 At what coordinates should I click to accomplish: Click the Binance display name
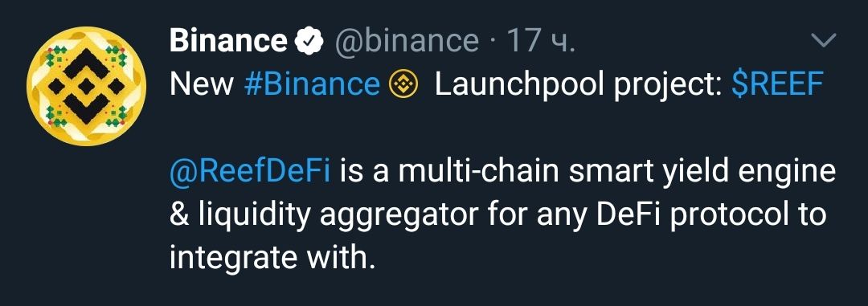click(228, 42)
